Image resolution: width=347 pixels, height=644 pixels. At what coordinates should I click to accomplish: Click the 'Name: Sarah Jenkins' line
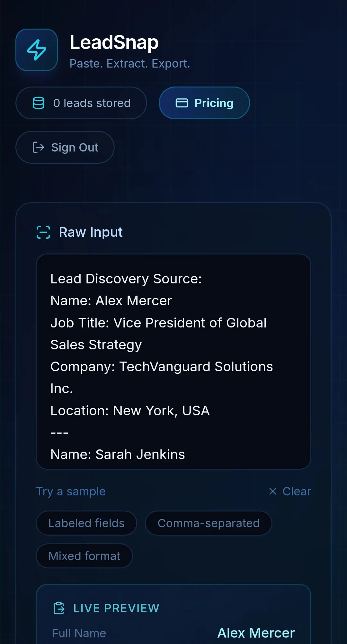118,455
